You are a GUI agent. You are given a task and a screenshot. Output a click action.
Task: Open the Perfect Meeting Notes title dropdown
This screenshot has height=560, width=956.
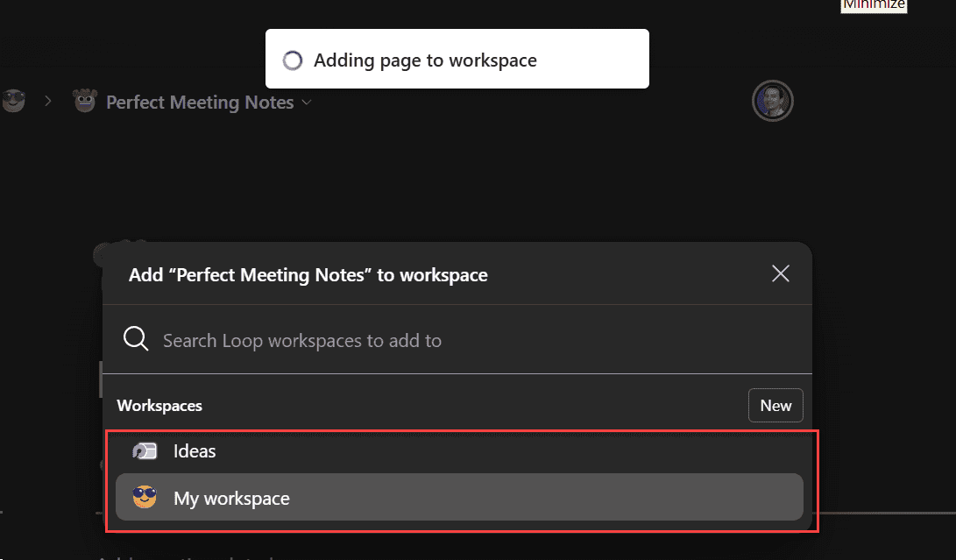pyautogui.click(x=307, y=103)
